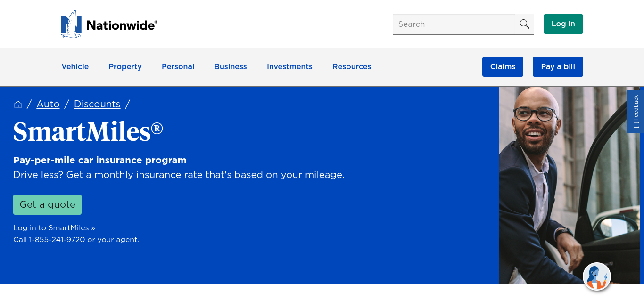This screenshot has width=644, height=300.
Task: Select Pay a bill
Action: [x=558, y=66]
